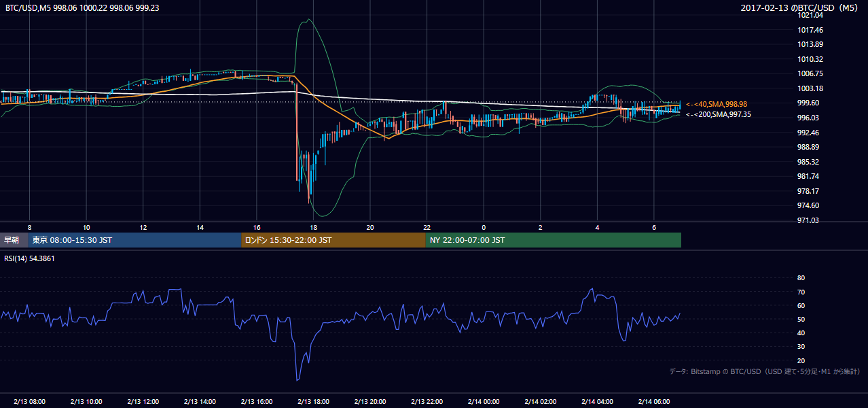Click the 2/14 00:00 time label

(484, 401)
